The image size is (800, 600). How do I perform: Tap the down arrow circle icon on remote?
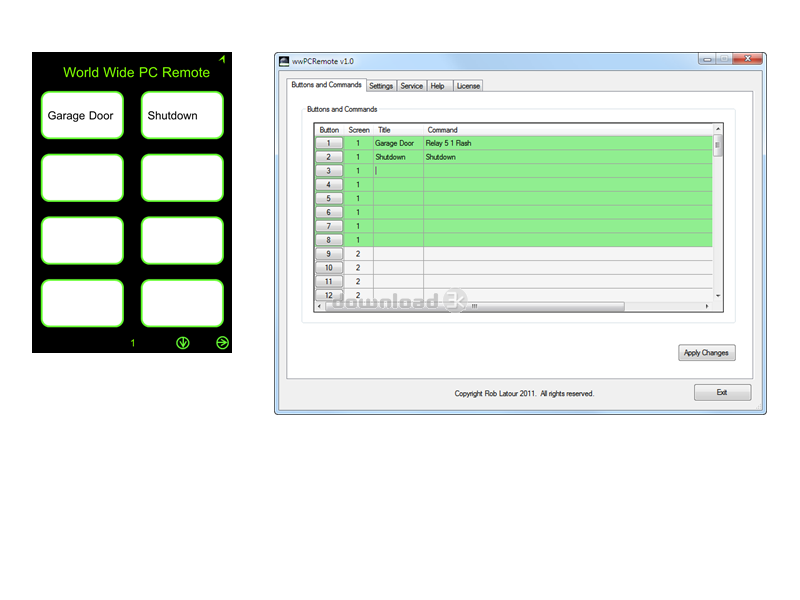[x=183, y=343]
